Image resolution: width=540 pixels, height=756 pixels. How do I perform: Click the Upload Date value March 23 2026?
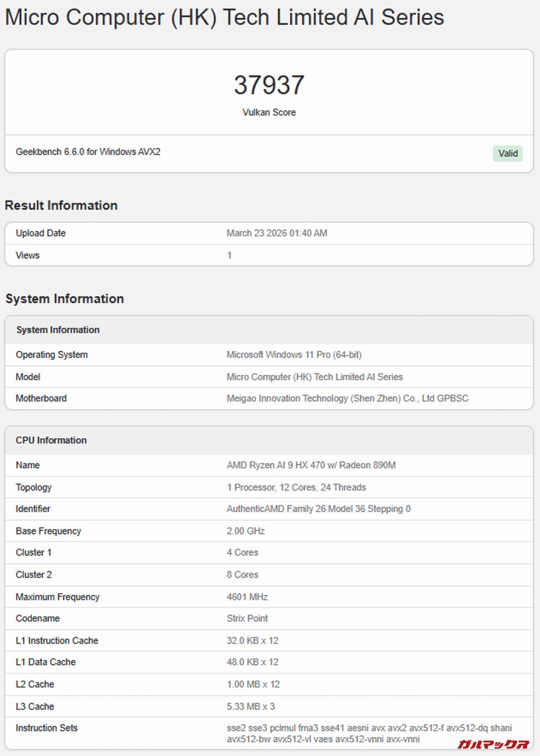pos(277,233)
